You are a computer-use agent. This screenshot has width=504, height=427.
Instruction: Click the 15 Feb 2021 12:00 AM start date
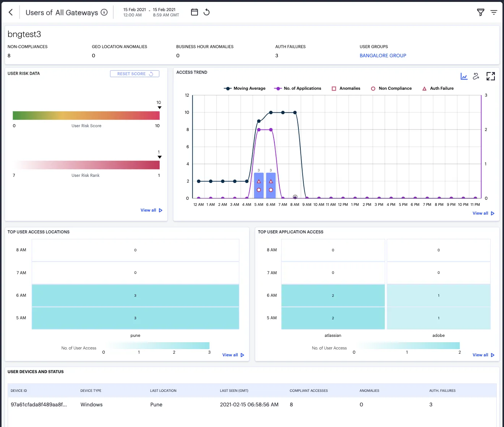click(x=135, y=12)
